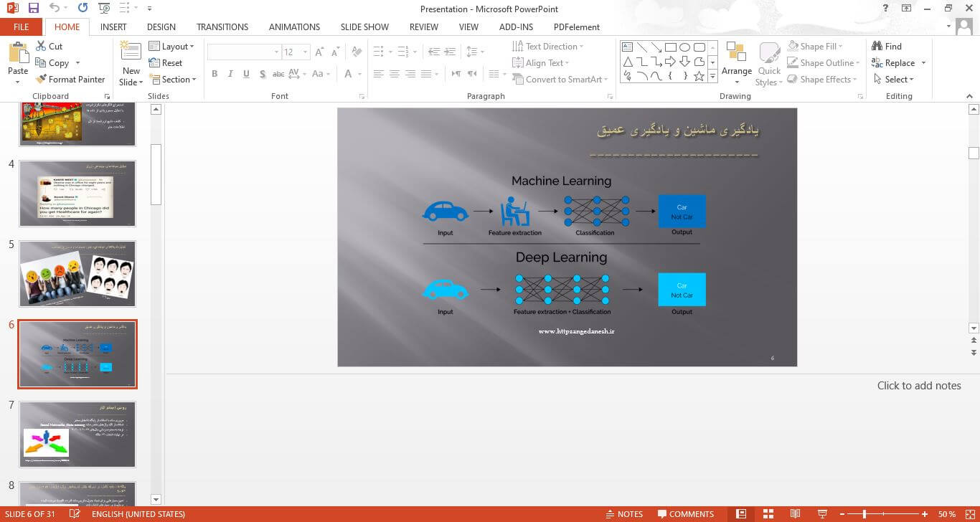Open the Section dropdown
This screenshot has width=980, height=522.
[x=173, y=80]
